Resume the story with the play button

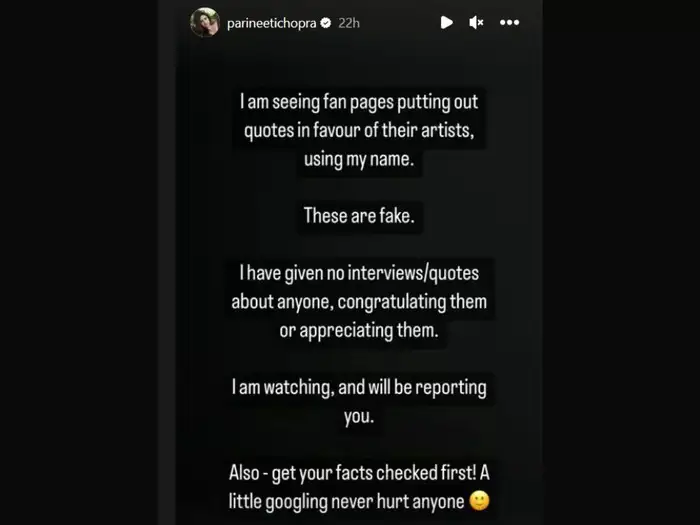(446, 22)
